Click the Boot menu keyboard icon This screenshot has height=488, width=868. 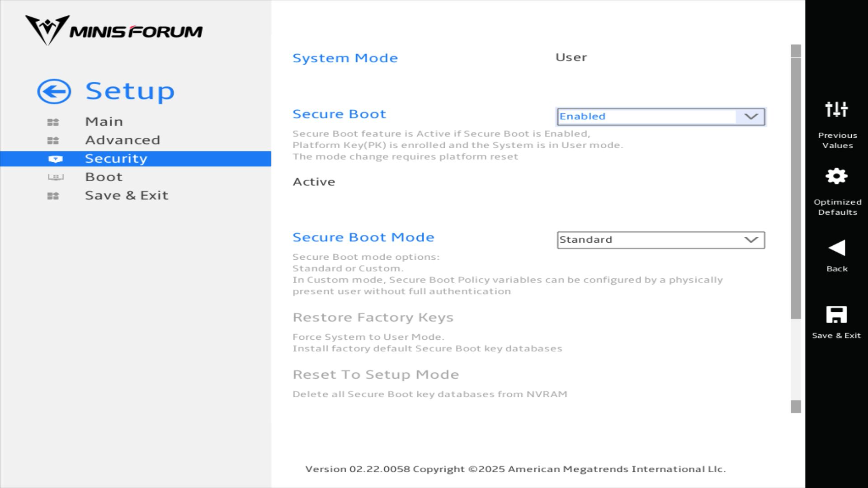(x=56, y=177)
